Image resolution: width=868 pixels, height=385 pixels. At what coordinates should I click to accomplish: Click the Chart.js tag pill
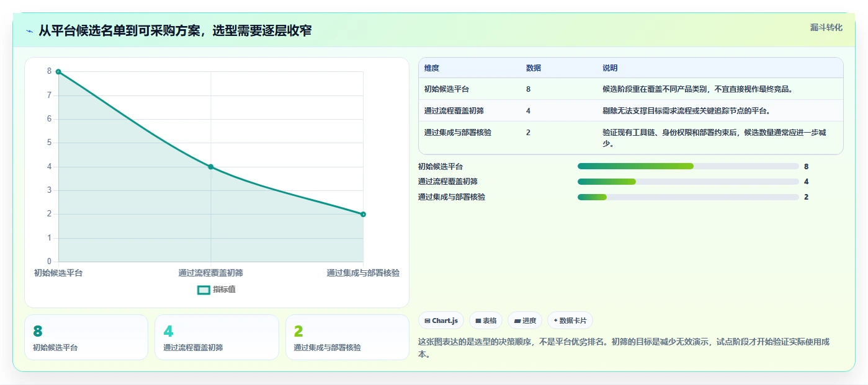[x=441, y=321]
